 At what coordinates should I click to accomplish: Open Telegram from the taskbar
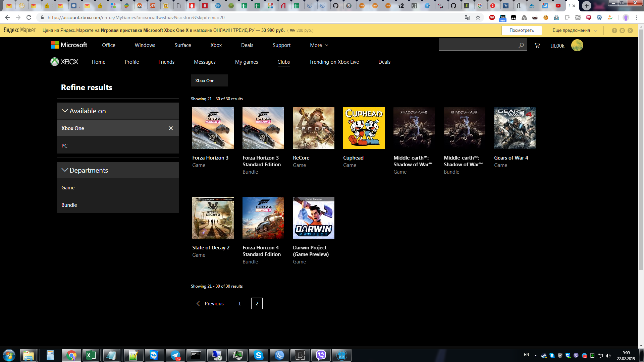(175, 355)
